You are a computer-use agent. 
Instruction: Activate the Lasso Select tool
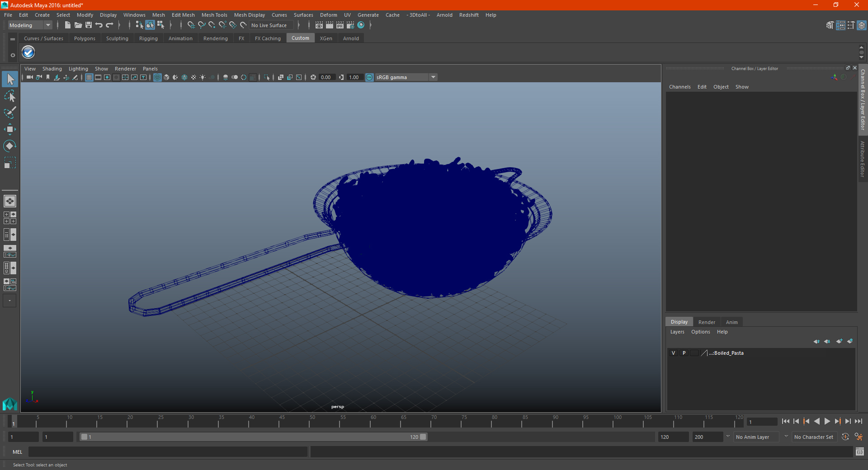click(x=10, y=96)
